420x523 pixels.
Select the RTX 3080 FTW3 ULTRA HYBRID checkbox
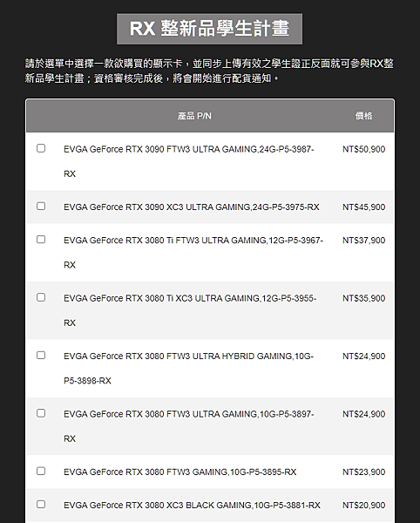coord(41,356)
